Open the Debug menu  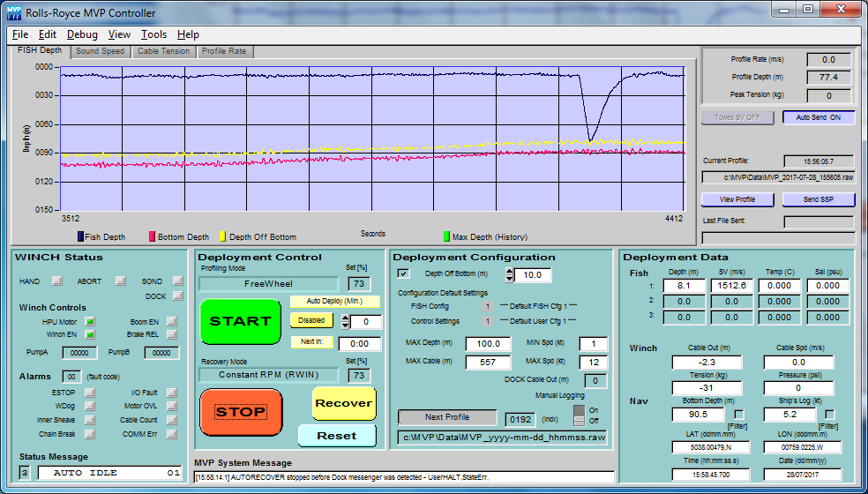pos(82,34)
